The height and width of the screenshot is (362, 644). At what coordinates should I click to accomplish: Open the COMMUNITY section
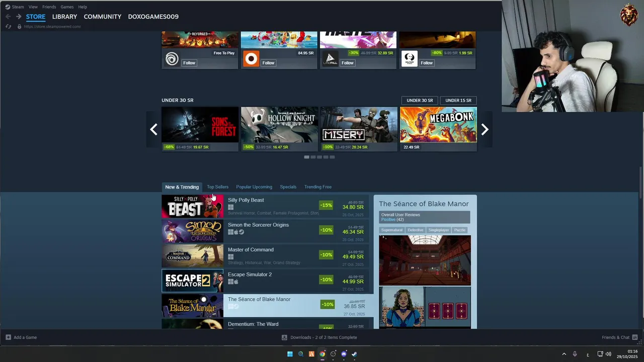pos(103,17)
